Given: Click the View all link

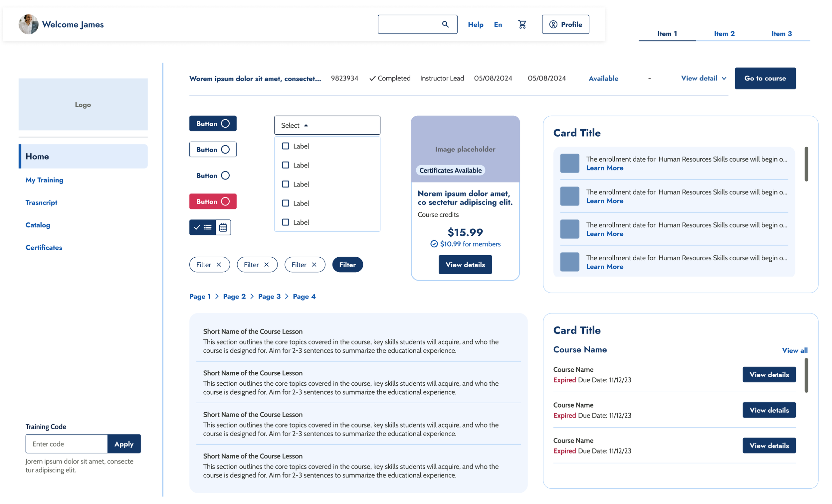Looking at the screenshot, I should pos(794,350).
